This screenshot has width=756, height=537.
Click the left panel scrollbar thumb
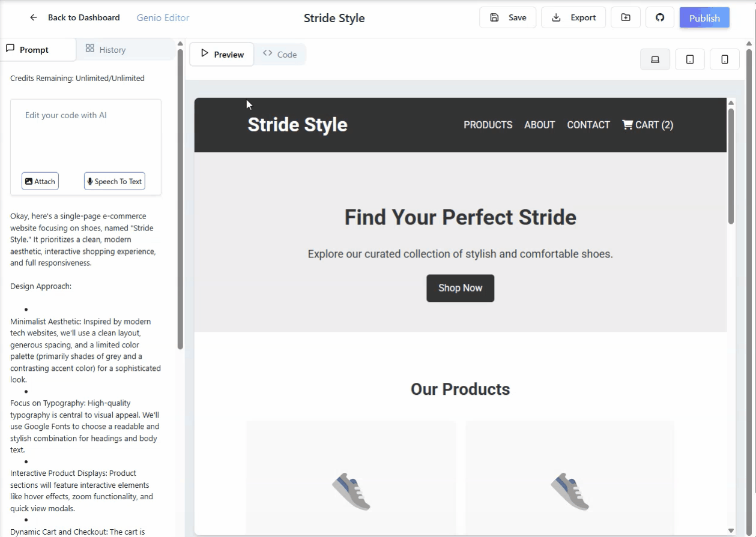[x=180, y=198]
